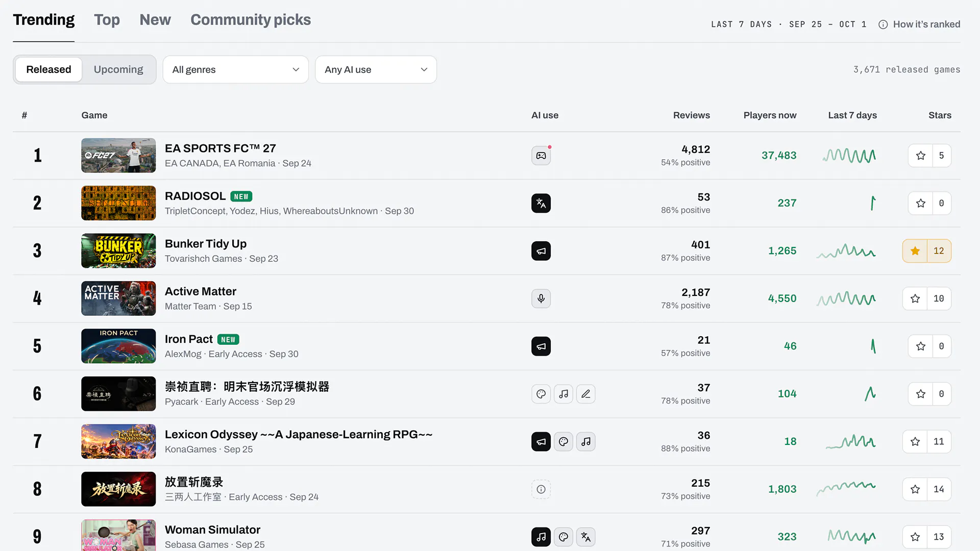Click the megaphone icon for Lexicon Odyssey
Image resolution: width=980 pixels, height=551 pixels.
coord(541,441)
